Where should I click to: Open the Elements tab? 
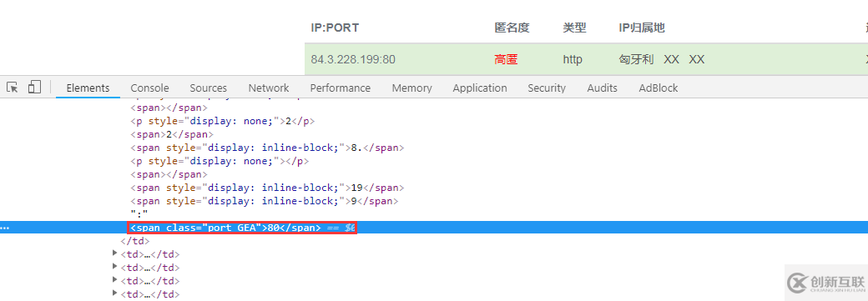point(88,88)
